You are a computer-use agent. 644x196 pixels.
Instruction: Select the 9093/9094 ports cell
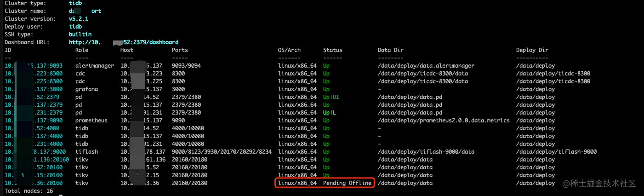click(x=186, y=66)
